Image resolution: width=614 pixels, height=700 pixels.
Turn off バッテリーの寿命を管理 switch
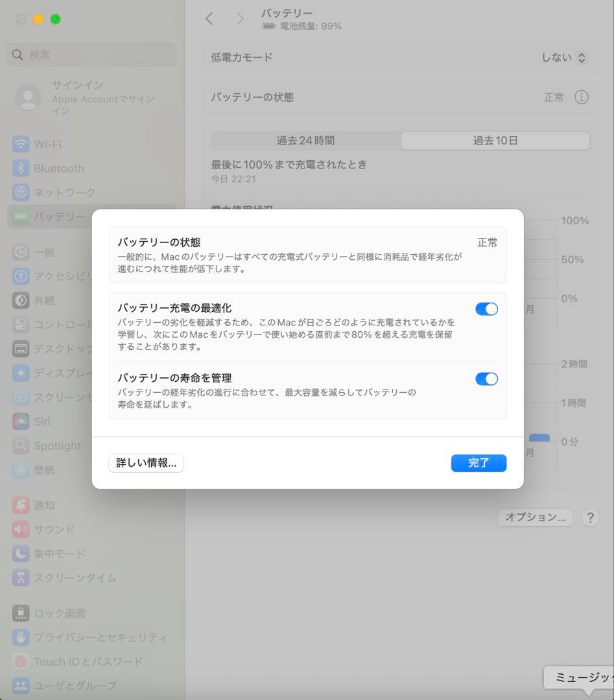[486, 379]
